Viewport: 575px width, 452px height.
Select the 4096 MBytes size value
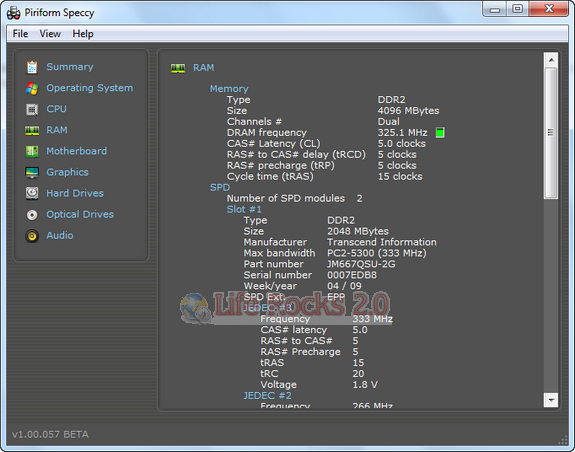click(408, 111)
